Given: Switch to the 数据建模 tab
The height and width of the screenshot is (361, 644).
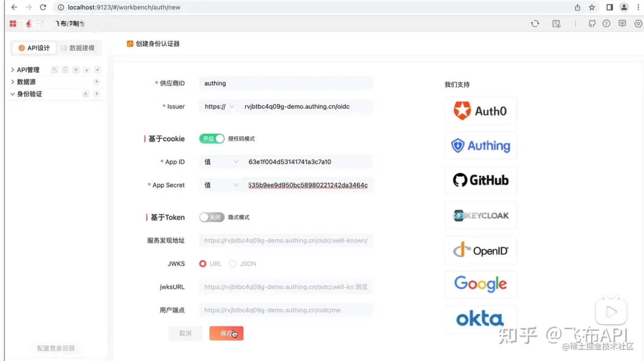Looking at the screenshot, I should coord(77,48).
